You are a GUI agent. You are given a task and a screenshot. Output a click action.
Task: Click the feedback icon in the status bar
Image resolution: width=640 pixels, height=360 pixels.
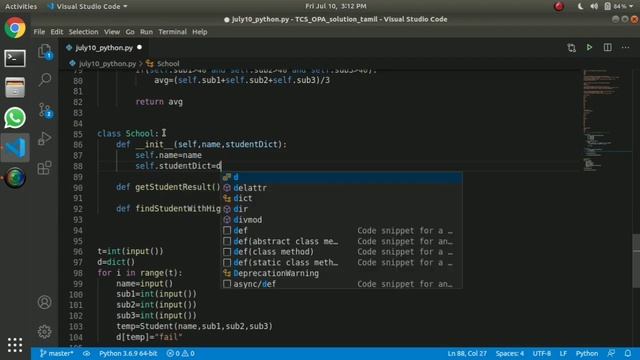click(x=611, y=353)
